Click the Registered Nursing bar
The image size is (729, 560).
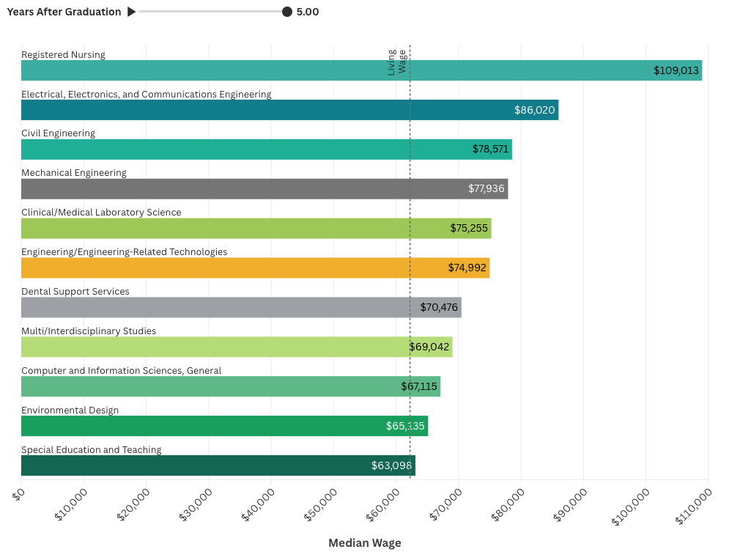tap(362, 70)
